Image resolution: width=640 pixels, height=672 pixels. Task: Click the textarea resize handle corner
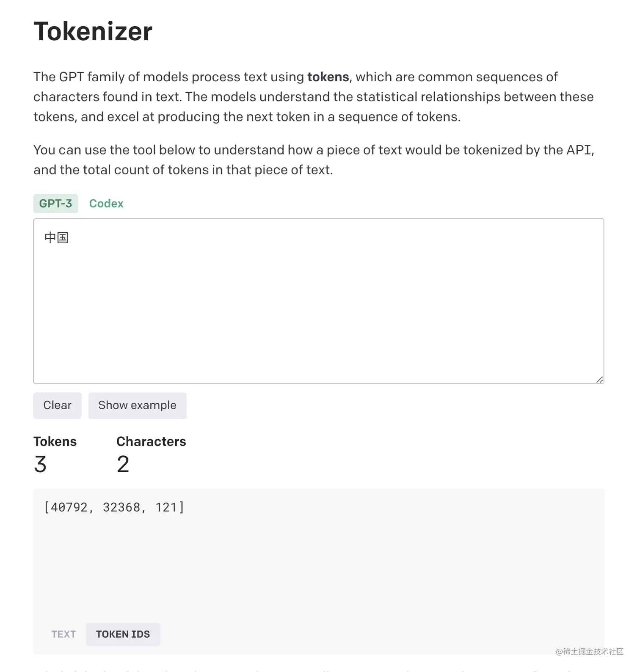tap(599, 380)
